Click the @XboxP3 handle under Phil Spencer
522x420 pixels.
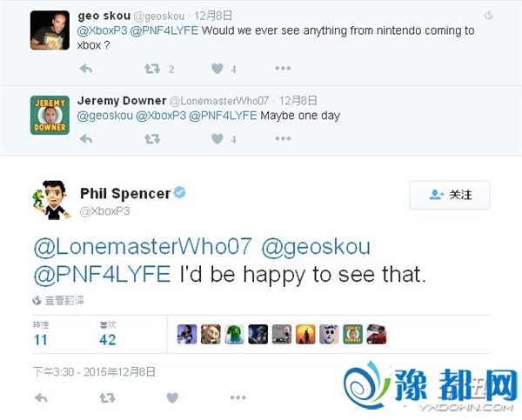(x=105, y=211)
